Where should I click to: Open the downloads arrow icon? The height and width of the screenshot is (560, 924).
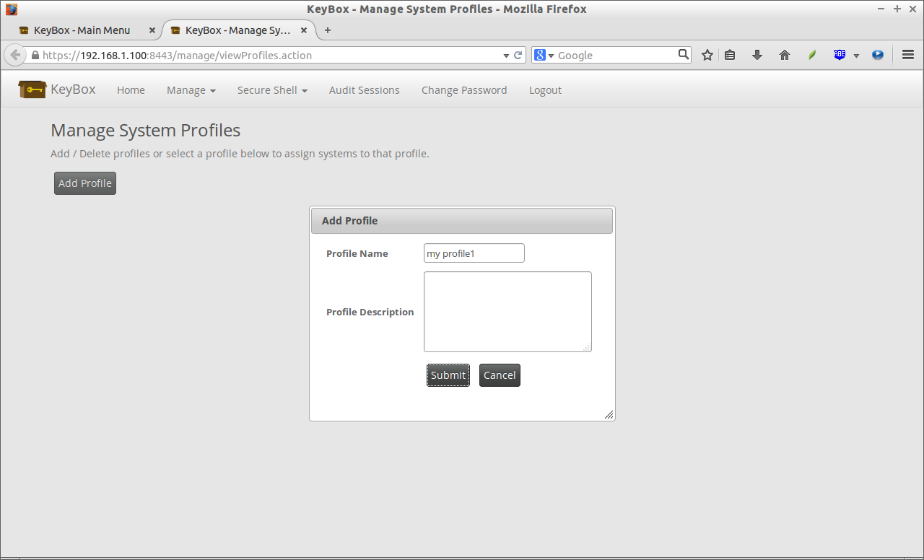coord(757,55)
